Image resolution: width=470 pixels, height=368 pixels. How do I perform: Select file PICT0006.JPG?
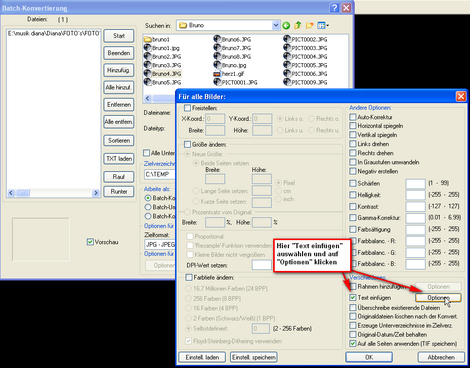(305, 74)
